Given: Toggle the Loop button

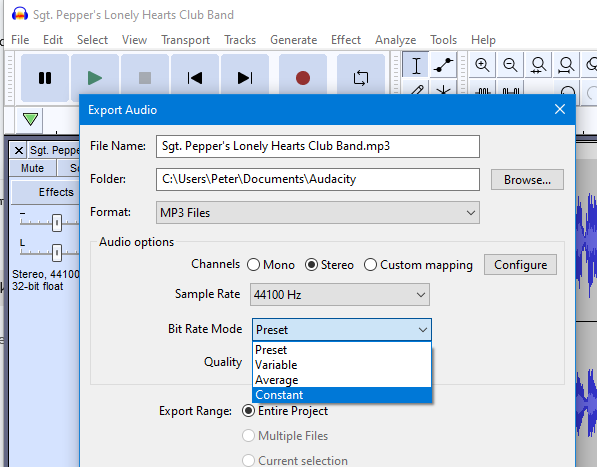Looking at the screenshot, I should [x=361, y=78].
